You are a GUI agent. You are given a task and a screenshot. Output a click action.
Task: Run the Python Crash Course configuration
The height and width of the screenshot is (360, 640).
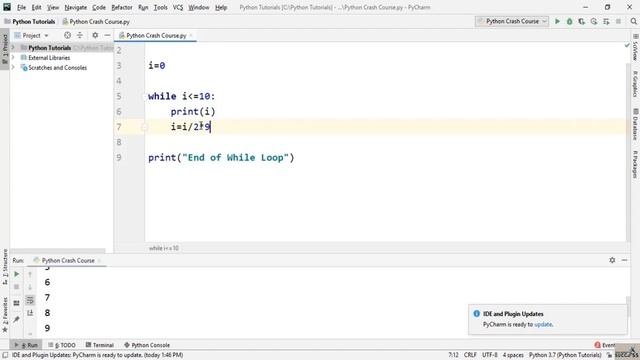click(x=557, y=21)
